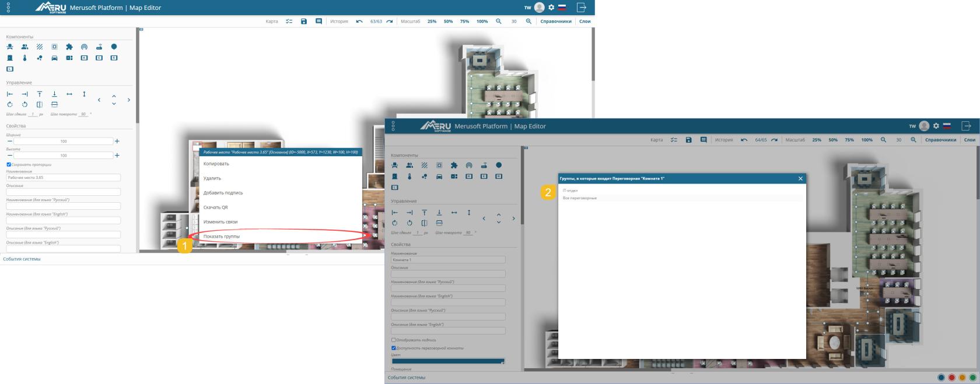Toggle the 'Сохранять пропорции' checkbox
The height and width of the screenshot is (384, 980).
click(9, 165)
